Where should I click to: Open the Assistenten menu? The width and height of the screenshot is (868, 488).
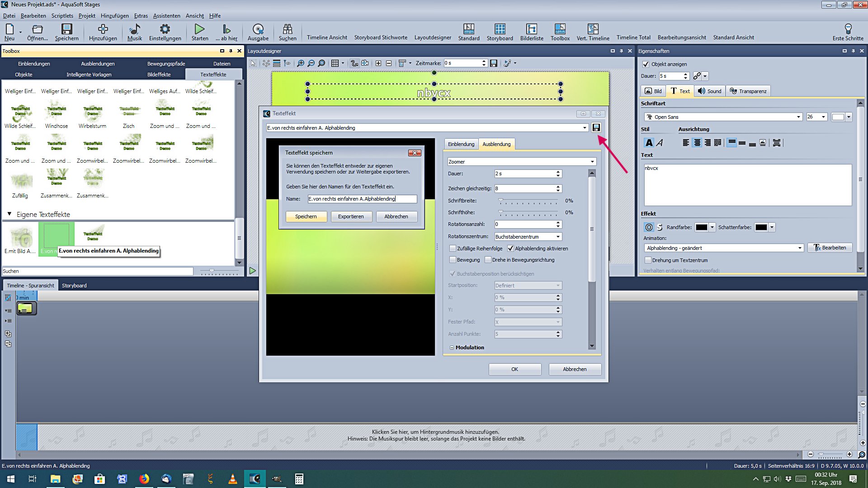pyautogui.click(x=166, y=16)
